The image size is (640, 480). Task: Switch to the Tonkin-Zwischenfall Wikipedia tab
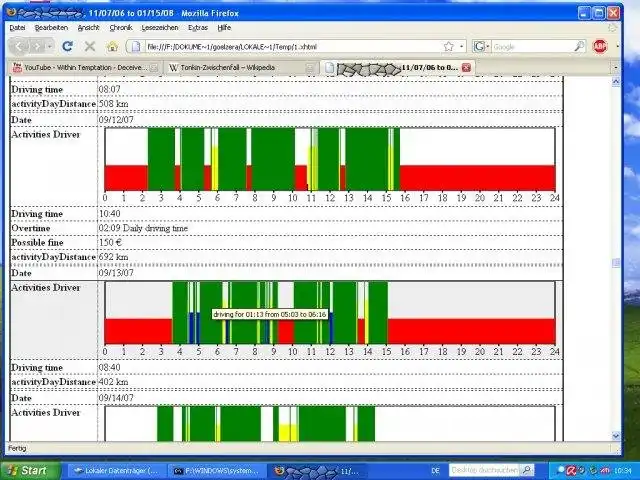tap(242, 67)
